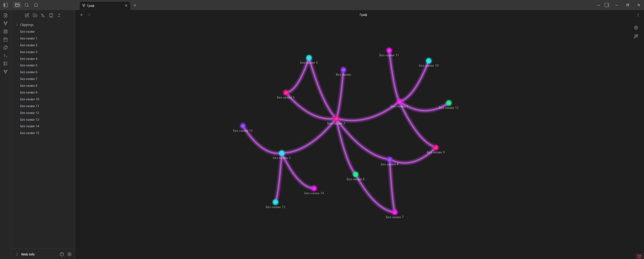Collapse all folders in explorer

point(59,15)
